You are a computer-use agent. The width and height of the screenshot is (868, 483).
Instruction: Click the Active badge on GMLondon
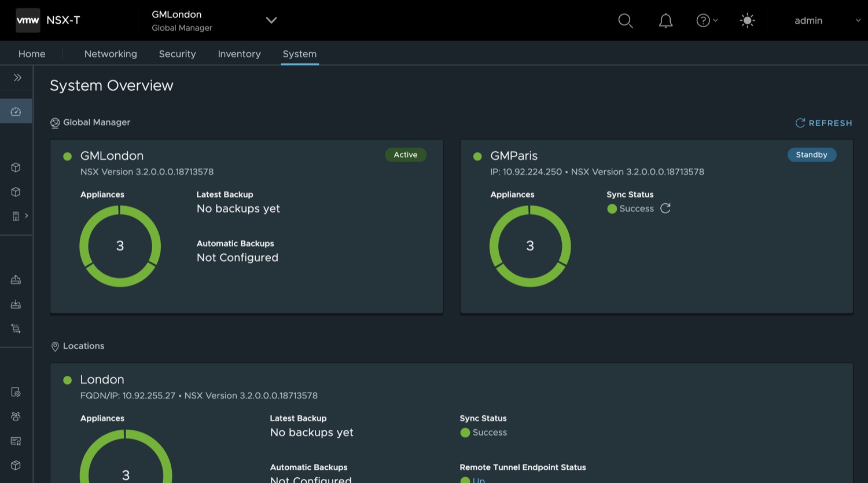click(406, 155)
